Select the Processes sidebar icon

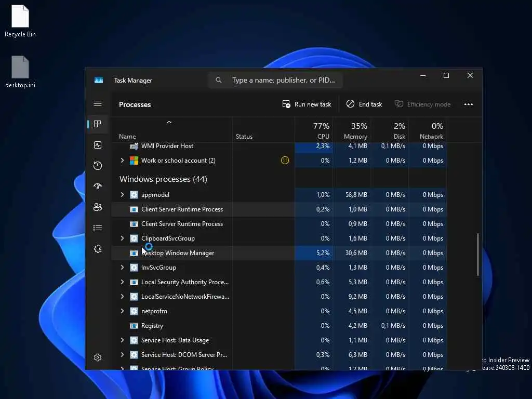click(98, 124)
